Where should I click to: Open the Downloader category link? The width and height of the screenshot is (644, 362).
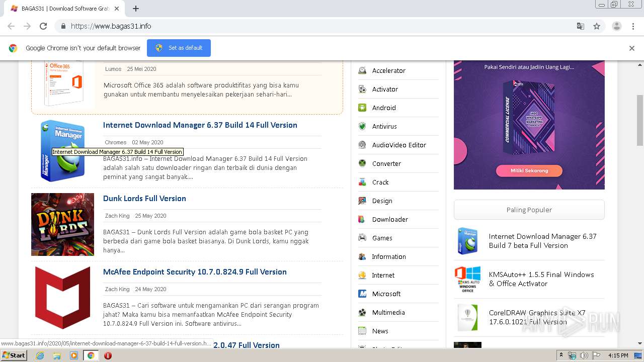point(390,220)
